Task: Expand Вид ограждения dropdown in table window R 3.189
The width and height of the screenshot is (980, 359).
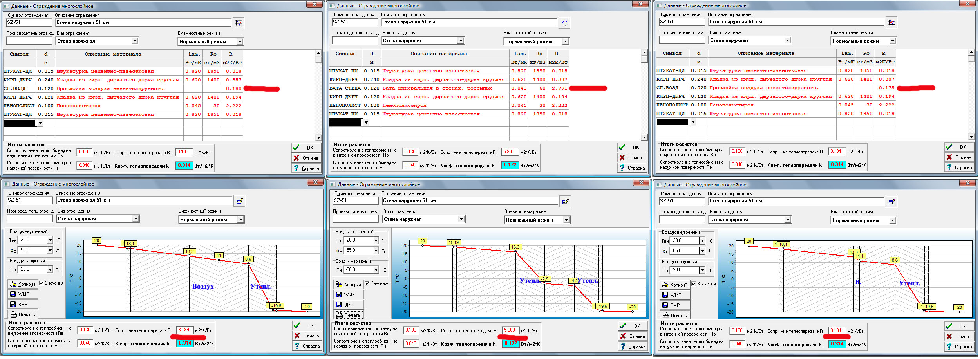Action: (x=135, y=41)
